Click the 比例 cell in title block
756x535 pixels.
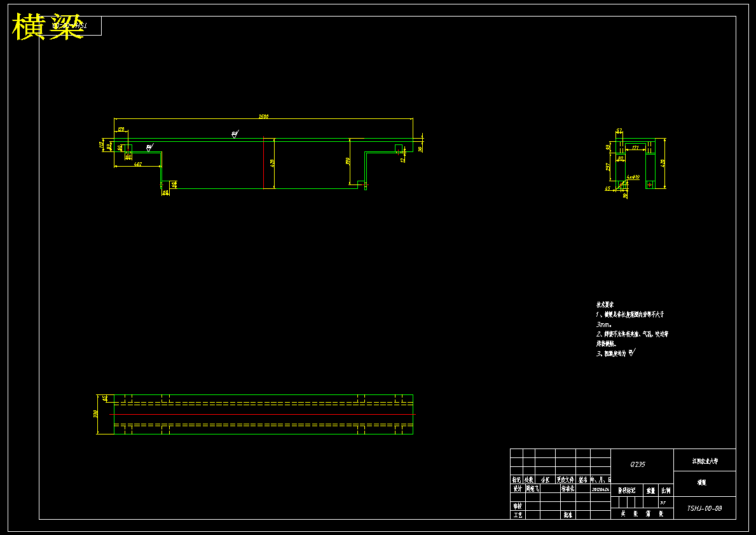(666, 490)
